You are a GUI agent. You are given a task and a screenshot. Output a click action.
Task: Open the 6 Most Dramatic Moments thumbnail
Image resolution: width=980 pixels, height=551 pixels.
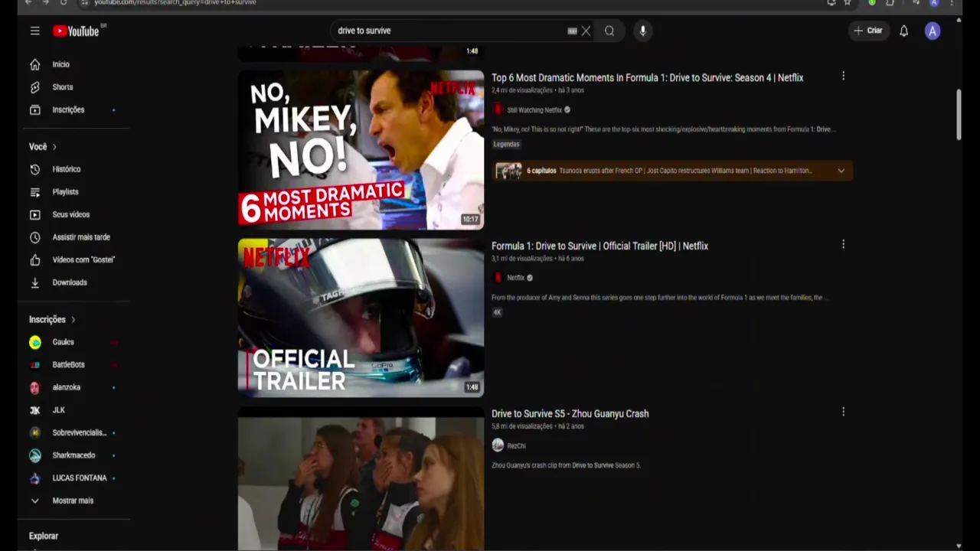(x=361, y=150)
